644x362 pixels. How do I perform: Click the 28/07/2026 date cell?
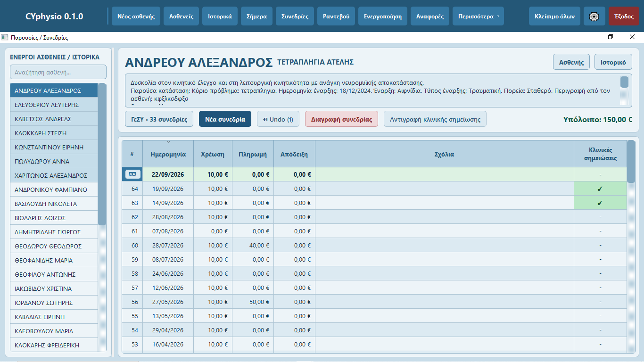pos(168,246)
